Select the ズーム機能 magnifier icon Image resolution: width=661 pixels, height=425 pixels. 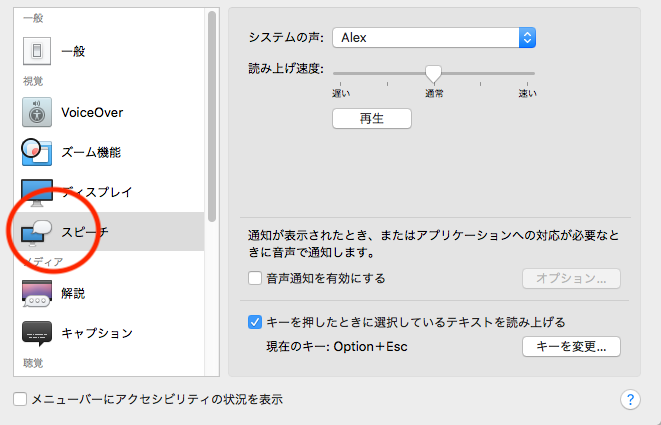[37, 152]
